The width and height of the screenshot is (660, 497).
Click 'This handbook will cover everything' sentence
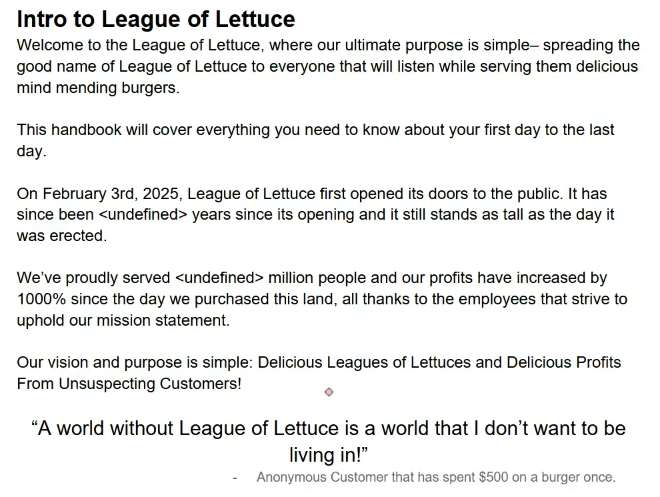pos(143,130)
